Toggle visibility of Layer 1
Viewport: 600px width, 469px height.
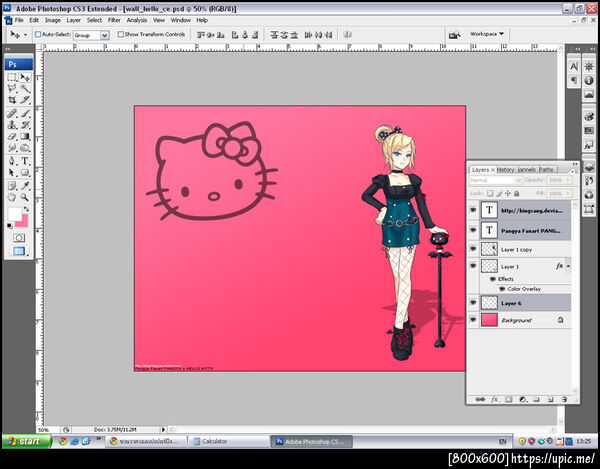(473, 265)
